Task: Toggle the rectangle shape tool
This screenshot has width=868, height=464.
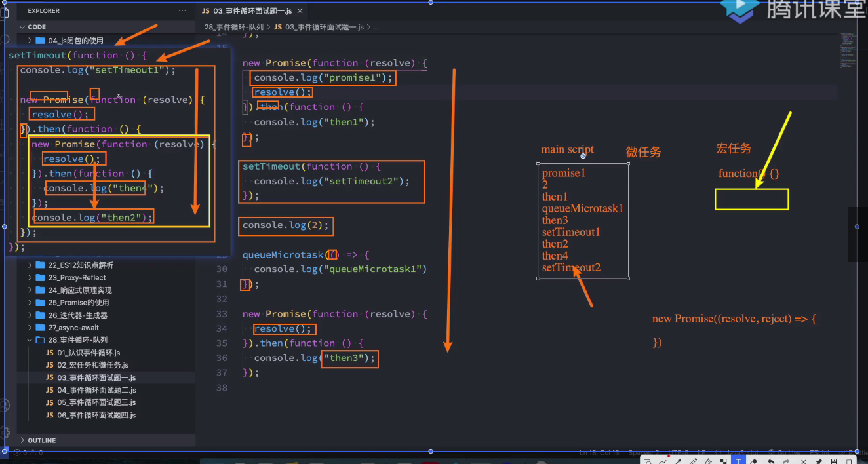Action: [647, 461]
